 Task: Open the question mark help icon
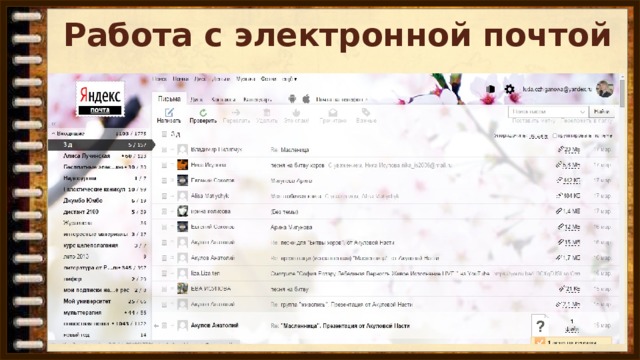click(x=540, y=326)
